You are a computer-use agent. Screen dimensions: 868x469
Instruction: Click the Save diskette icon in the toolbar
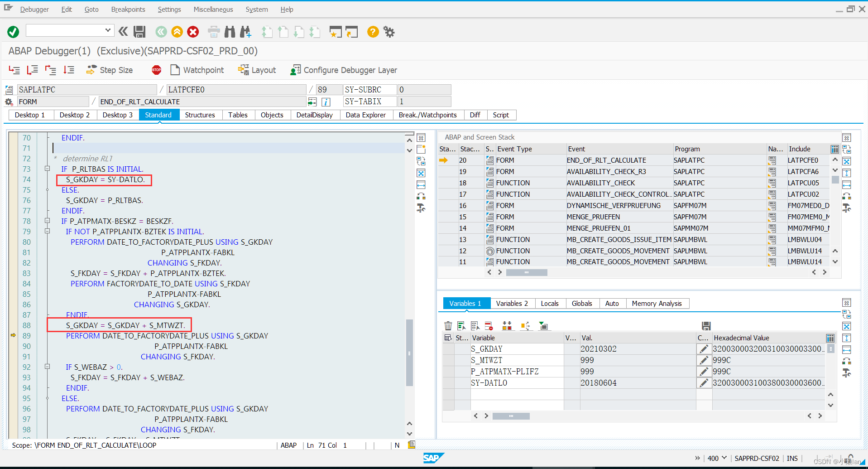(x=139, y=32)
